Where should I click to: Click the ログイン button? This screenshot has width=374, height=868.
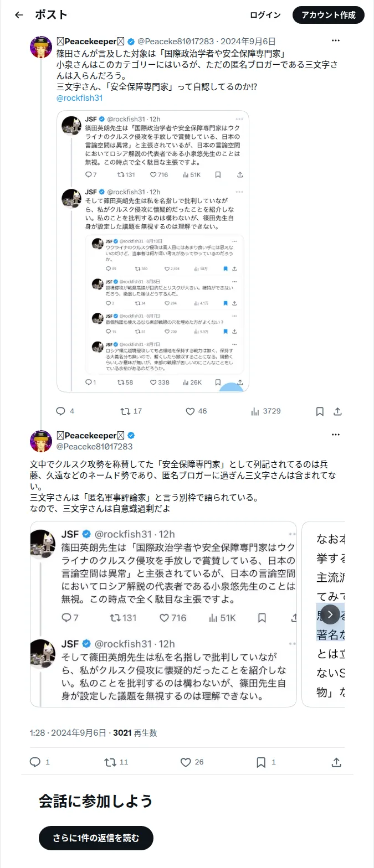(x=265, y=15)
